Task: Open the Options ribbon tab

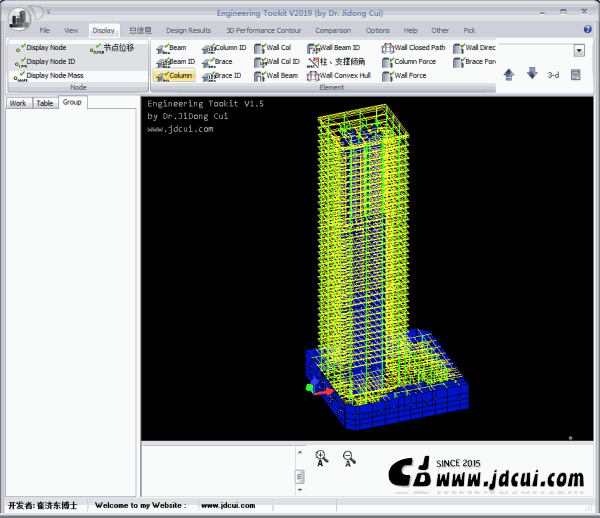Action: (x=378, y=30)
